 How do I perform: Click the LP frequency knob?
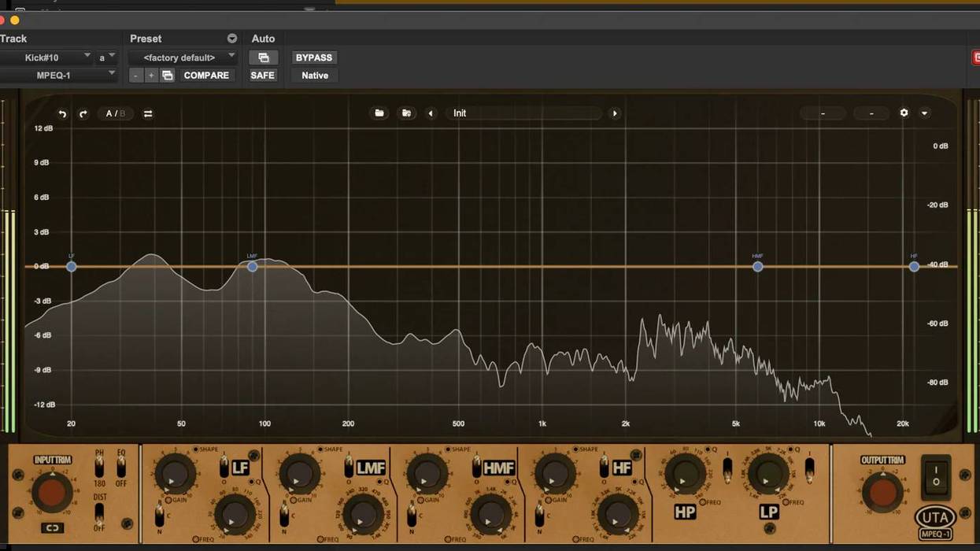point(768,475)
